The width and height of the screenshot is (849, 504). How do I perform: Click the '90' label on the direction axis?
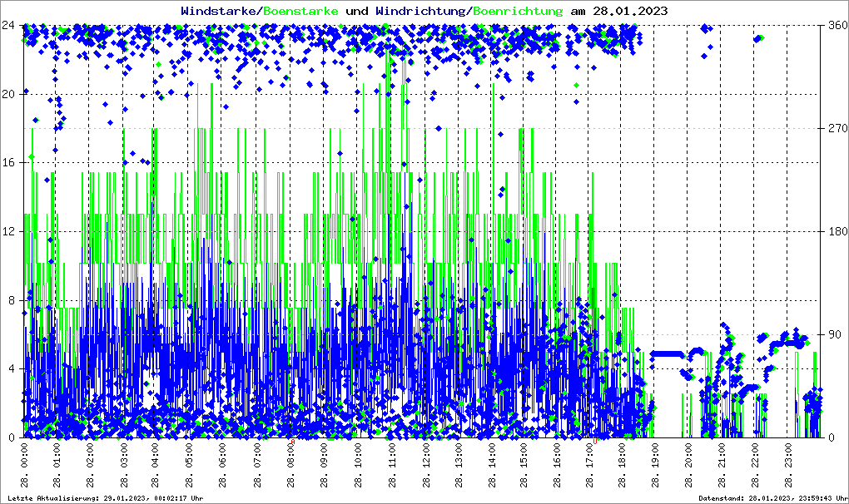(x=834, y=334)
